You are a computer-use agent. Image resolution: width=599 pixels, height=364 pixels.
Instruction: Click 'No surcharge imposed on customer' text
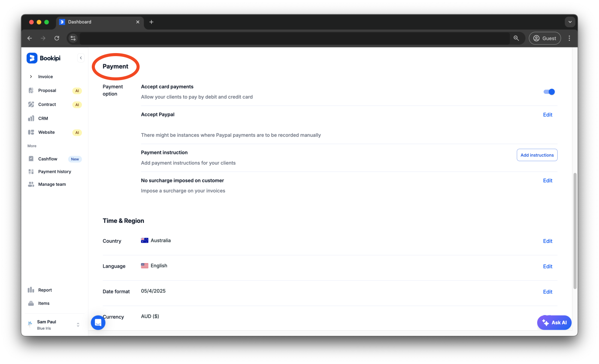pos(182,180)
